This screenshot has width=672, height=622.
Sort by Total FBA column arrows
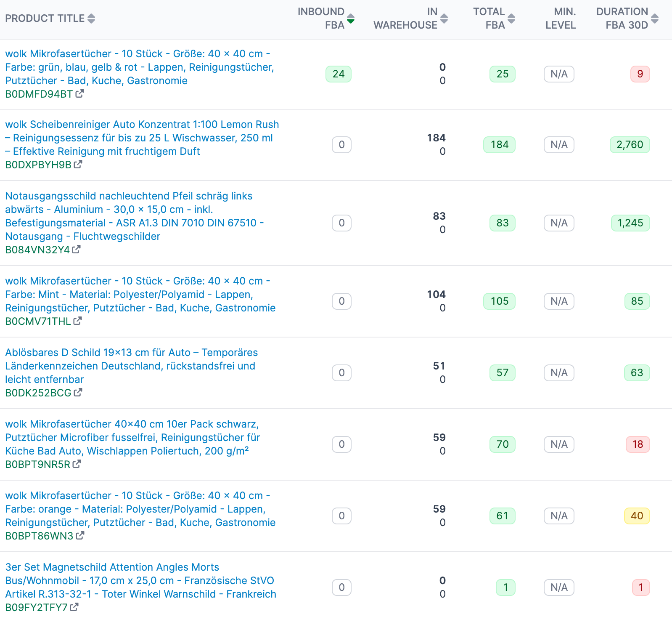pyautogui.click(x=511, y=19)
